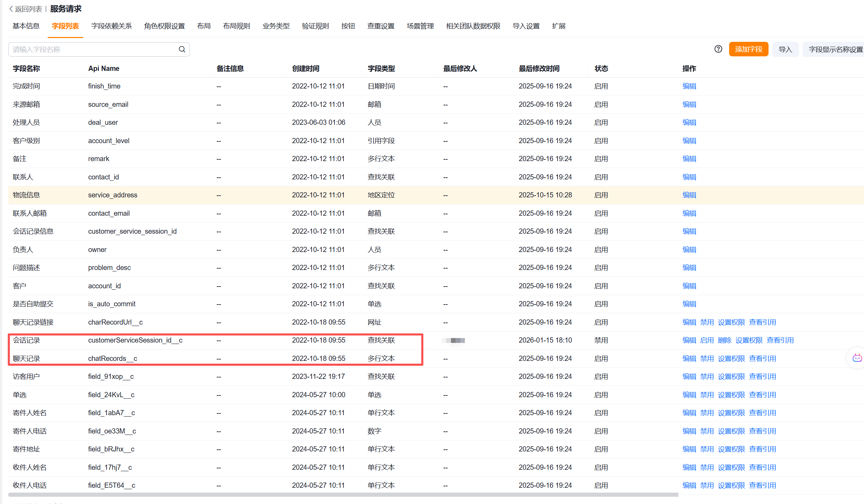Click the back arrow to return to list

(11, 9)
